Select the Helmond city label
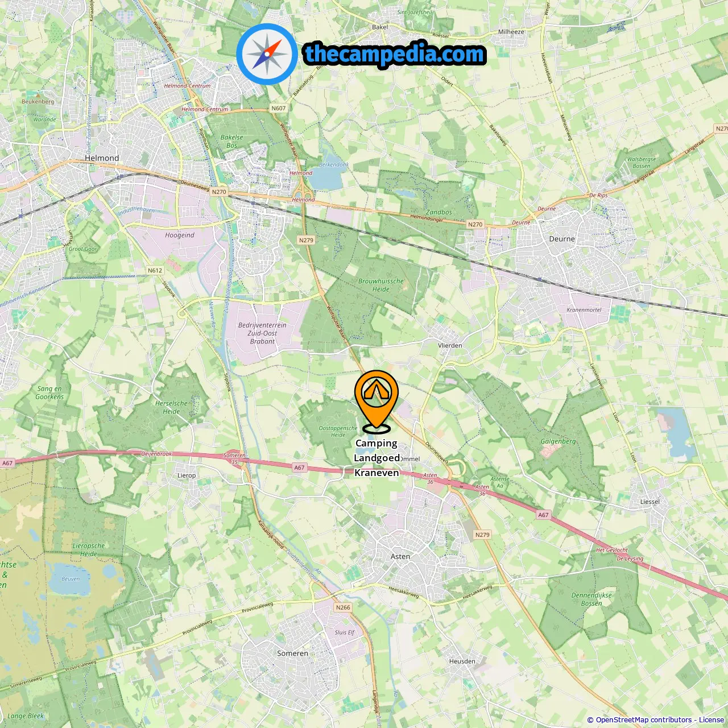 pos(102,158)
